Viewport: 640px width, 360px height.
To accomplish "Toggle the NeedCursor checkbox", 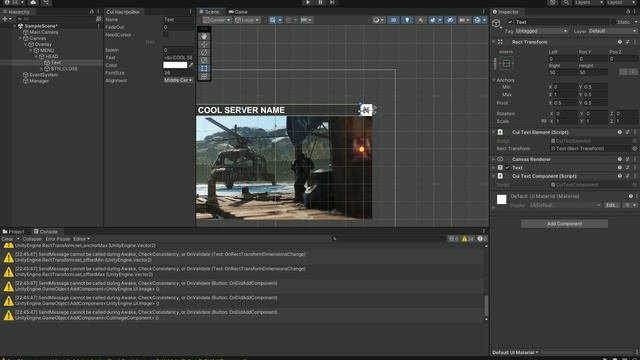I will (x=165, y=35).
